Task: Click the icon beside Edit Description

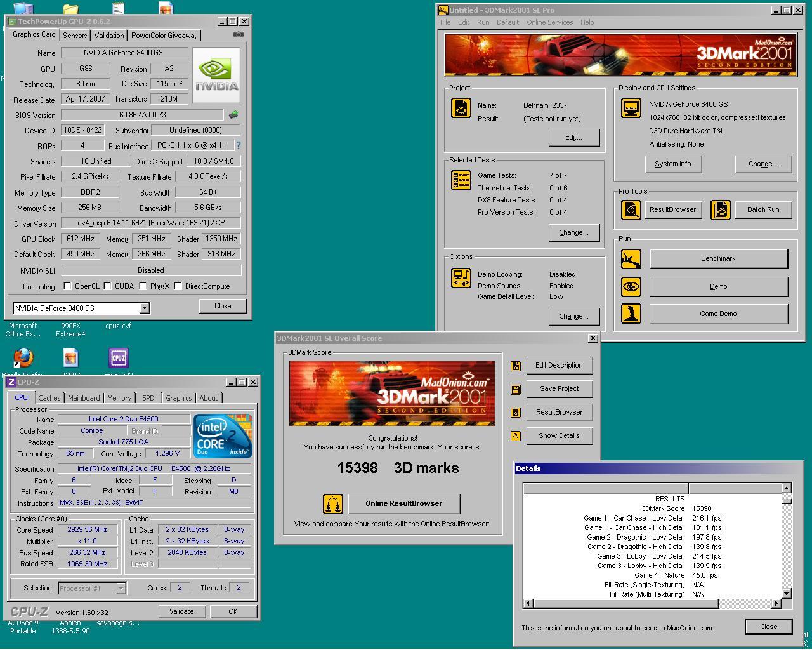Action: coord(516,366)
